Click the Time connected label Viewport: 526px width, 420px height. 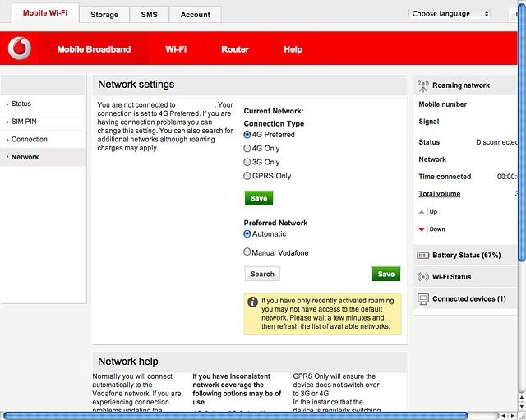coord(445,177)
